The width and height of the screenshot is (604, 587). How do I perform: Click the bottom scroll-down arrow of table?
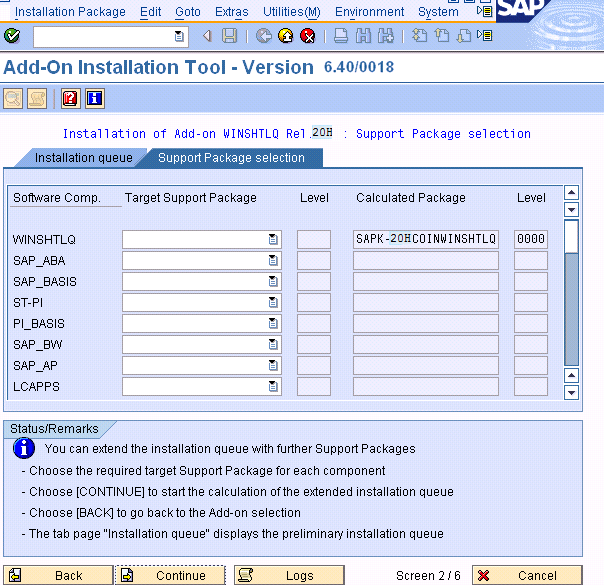(572, 392)
